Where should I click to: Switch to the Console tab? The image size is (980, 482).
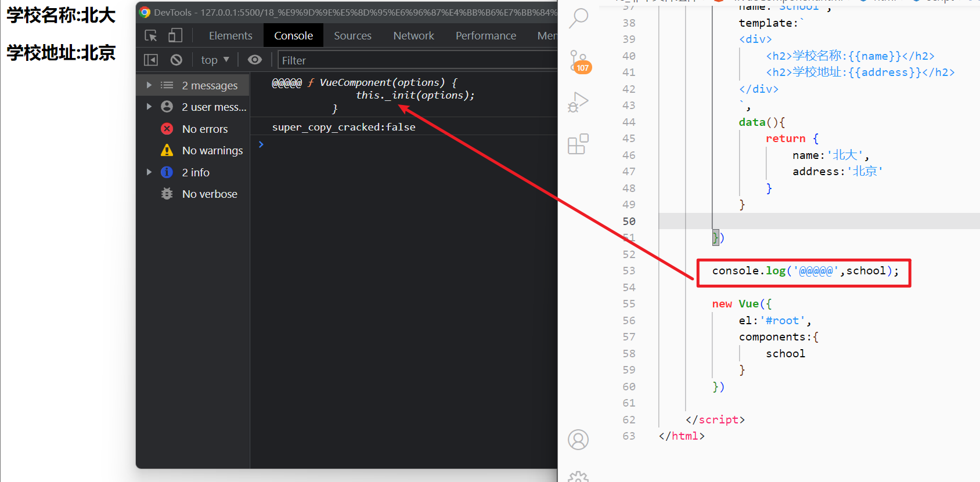click(293, 36)
